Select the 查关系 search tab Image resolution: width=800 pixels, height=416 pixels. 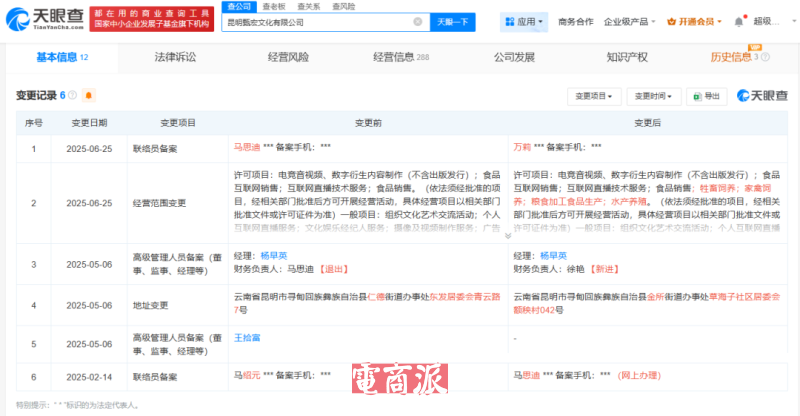click(309, 7)
